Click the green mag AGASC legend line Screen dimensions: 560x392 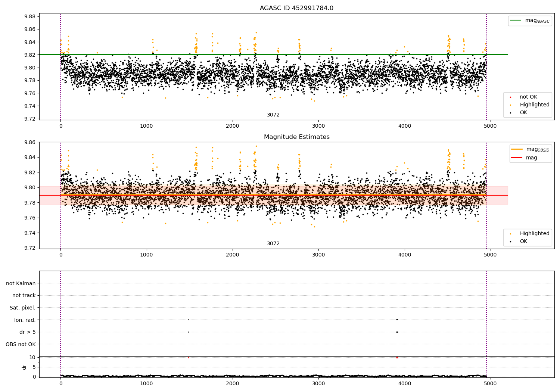click(x=516, y=21)
